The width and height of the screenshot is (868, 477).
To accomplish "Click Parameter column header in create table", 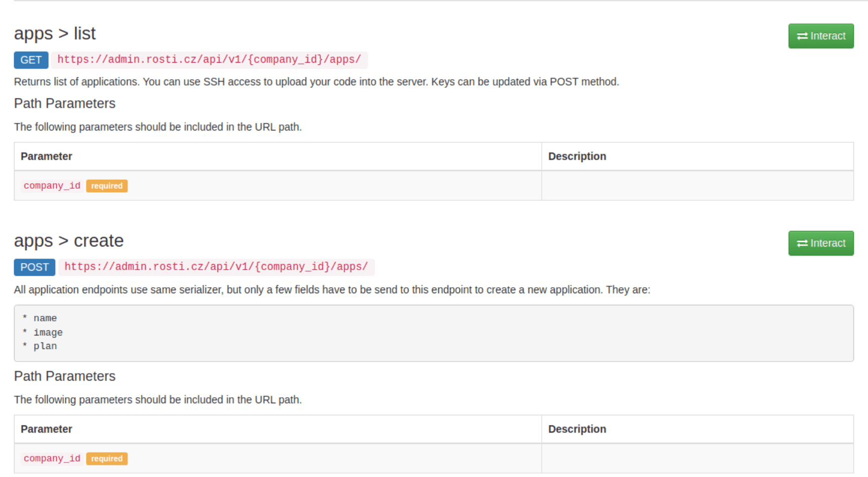I will click(46, 429).
